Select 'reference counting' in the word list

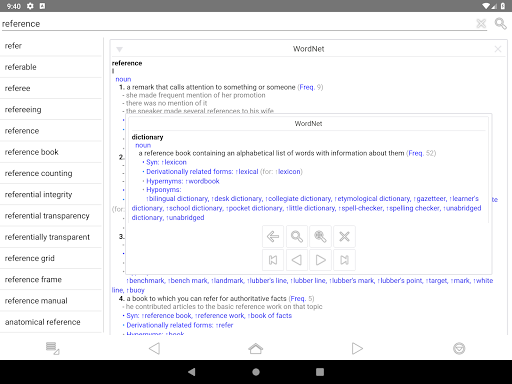click(51, 173)
